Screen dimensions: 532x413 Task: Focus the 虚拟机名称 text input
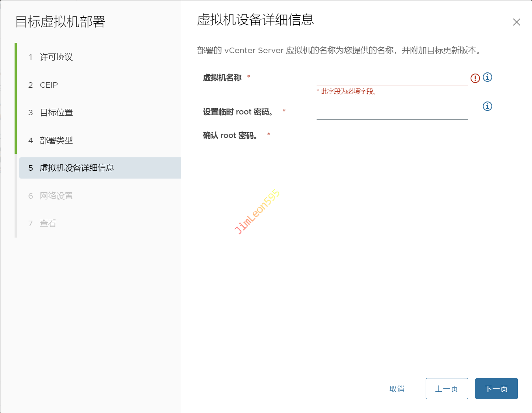tap(392, 79)
